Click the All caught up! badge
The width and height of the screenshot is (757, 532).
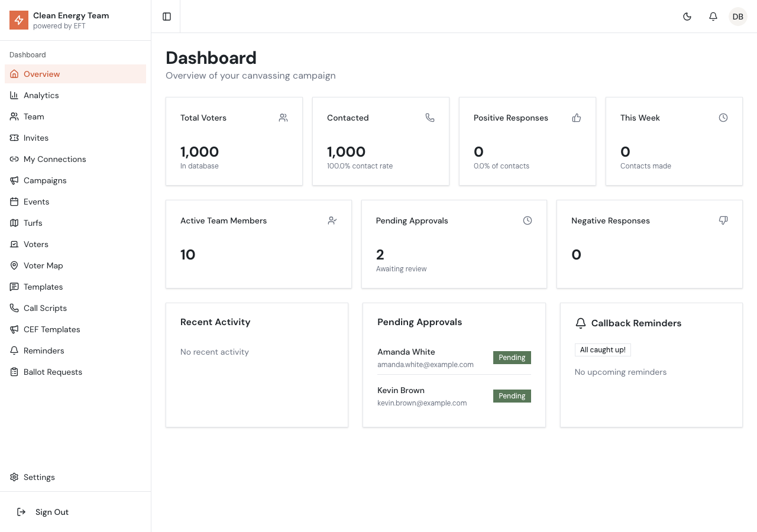click(603, 350)
